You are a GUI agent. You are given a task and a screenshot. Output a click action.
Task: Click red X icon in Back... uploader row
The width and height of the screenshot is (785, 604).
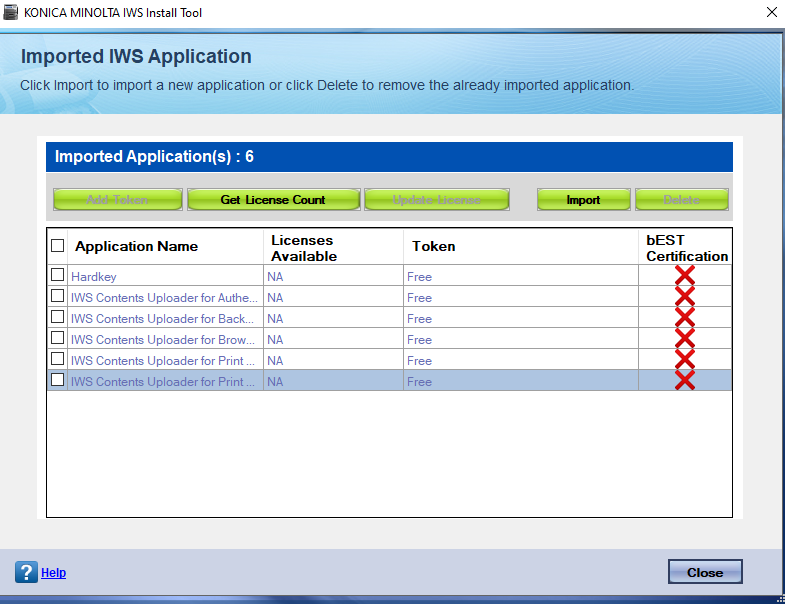684,318
